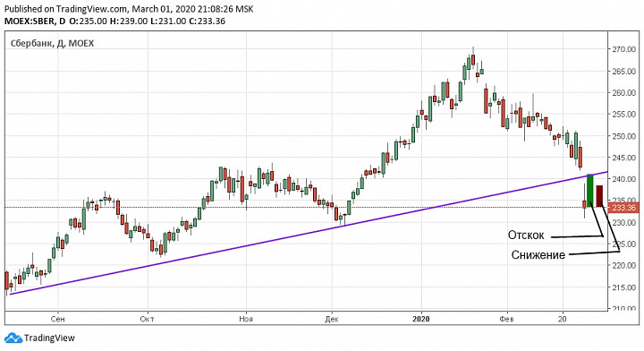644x351 pixels.
Task: Open the TradingView wordmark link
Action: [x=49, y=338]
